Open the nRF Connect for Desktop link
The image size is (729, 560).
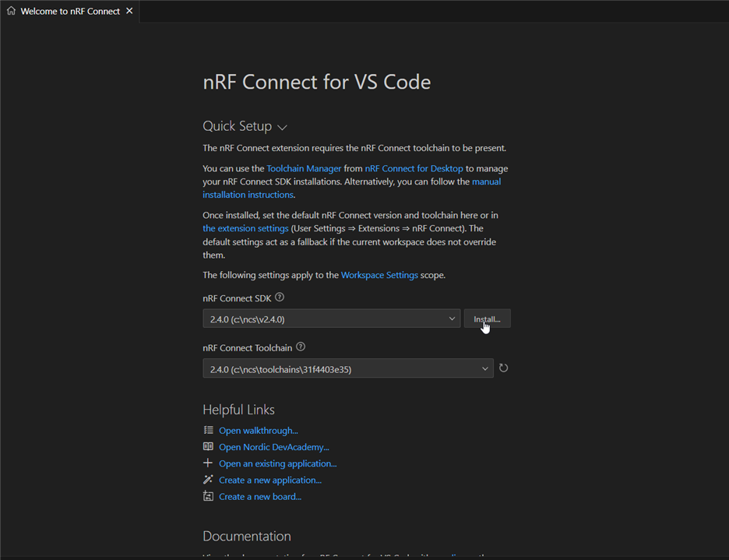coord(414,168)
